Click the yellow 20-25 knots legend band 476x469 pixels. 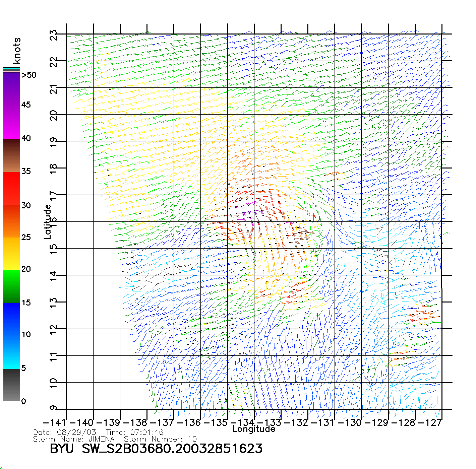(12, 254)
